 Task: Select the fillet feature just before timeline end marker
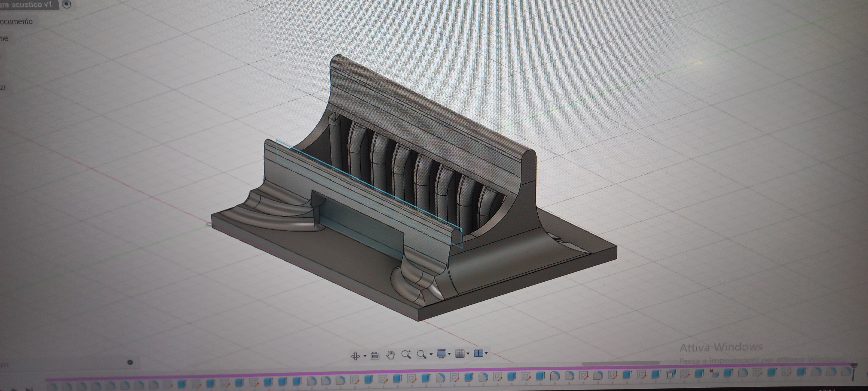click(x=846, y=372)
